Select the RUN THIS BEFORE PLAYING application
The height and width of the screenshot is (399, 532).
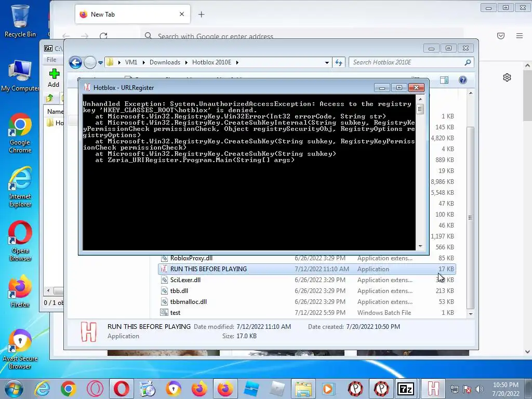(x=307, y=269)
